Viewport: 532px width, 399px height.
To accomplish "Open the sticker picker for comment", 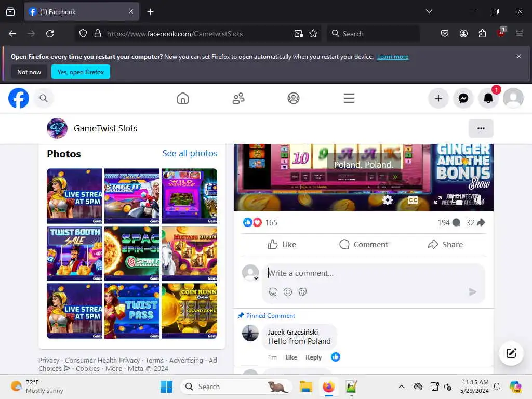I will (303, 292).
